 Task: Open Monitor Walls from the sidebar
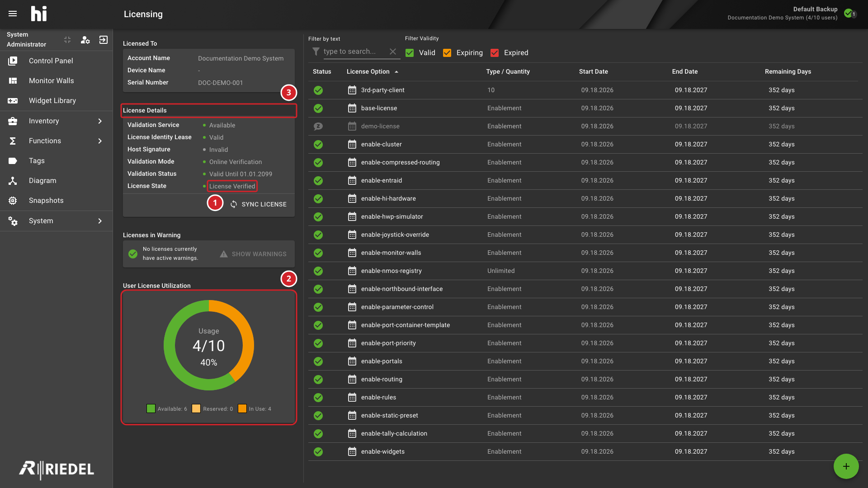[56, 80]
